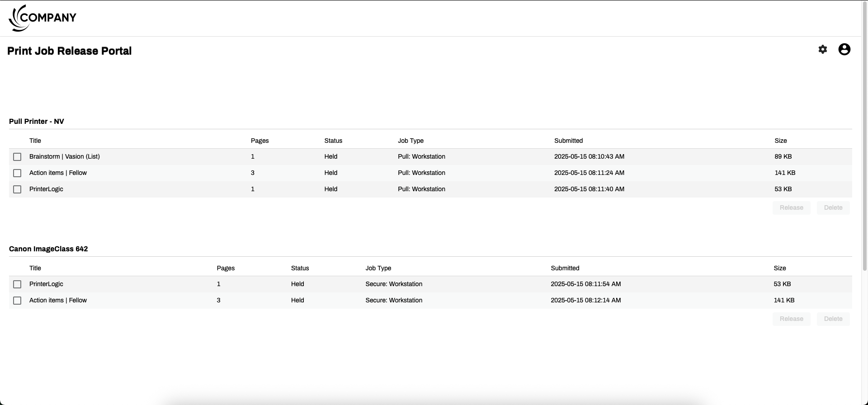Click the Company logo

42,18
